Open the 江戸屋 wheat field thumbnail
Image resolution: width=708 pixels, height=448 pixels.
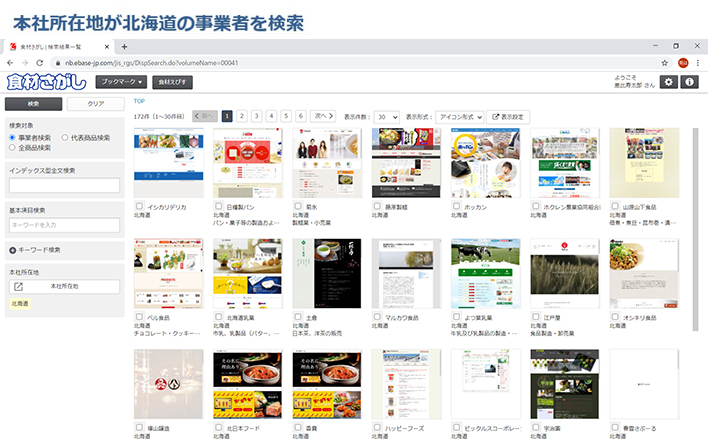[x=565, y=273]
